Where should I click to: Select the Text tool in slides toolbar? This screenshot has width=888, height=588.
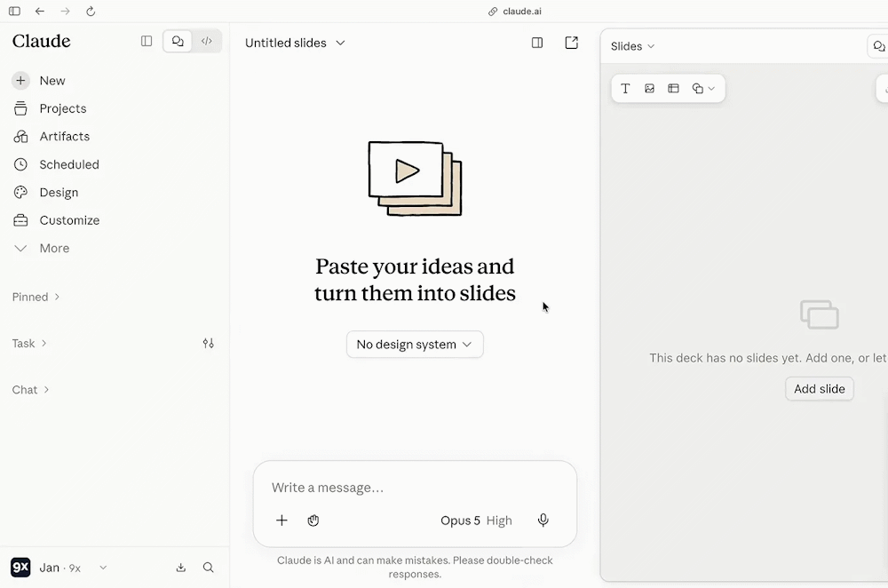(625, 88)
